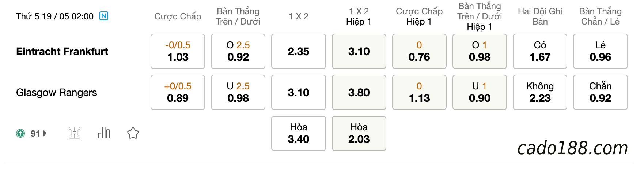Choose full-time draw Hòa 3.40
644x170 pixels.
pyautogui.click(x=298, y=133)
